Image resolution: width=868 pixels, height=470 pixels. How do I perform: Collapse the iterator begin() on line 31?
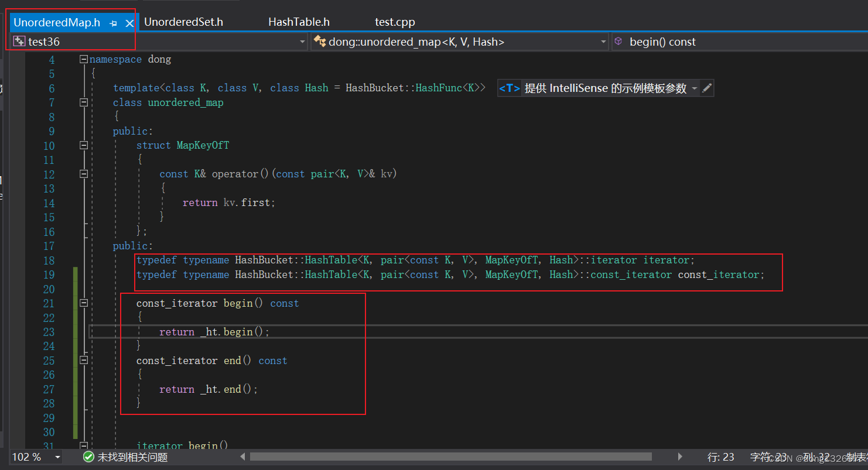click(x=84, y=446)
